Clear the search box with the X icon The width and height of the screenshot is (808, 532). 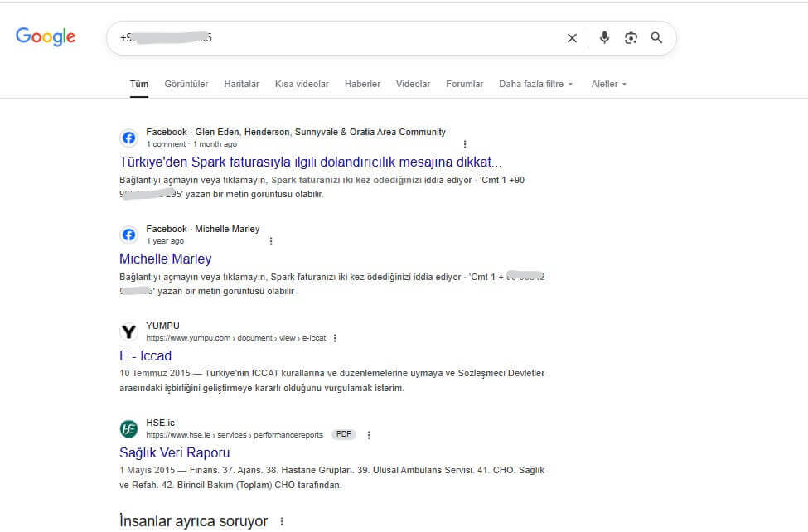click(x=572, y=38)
